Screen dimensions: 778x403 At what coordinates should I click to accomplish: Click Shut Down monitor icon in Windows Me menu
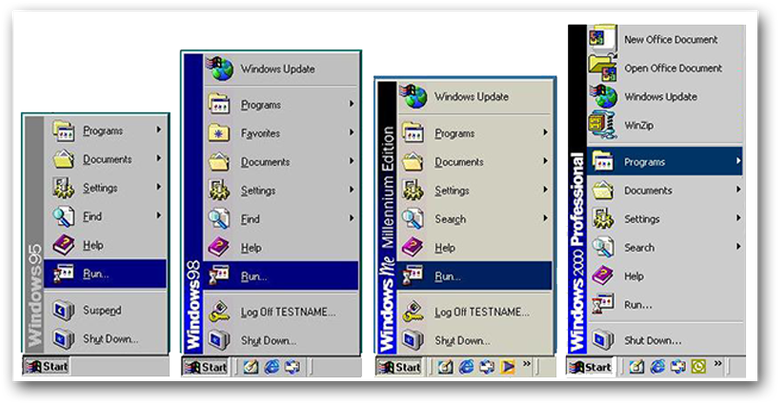click(413, 340)
